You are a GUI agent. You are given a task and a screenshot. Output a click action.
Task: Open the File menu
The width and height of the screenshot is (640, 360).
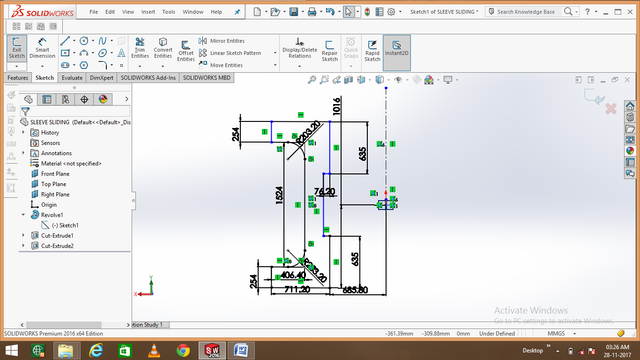[93, 12]
